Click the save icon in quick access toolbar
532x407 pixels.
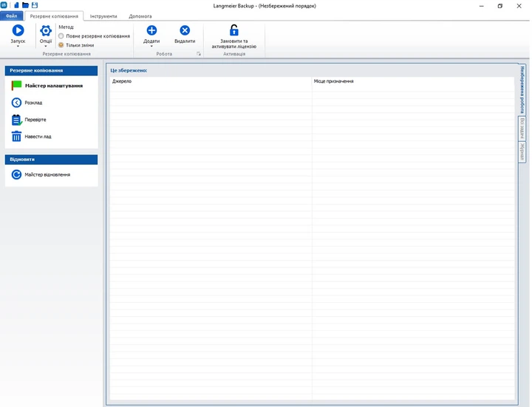tap(35, 5)
